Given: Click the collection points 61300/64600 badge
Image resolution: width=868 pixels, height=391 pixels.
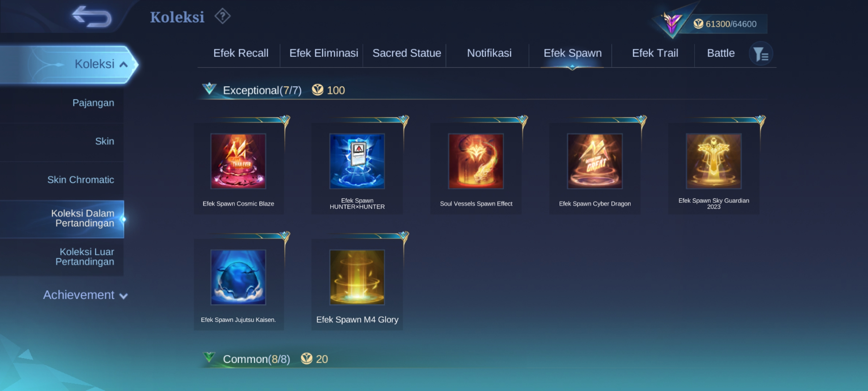Looking at the screenshot, I should (x=724, y=24).
